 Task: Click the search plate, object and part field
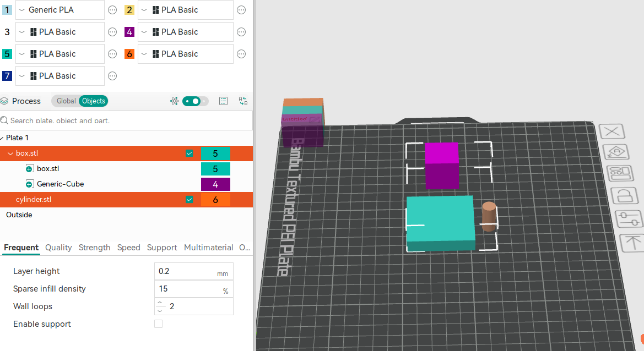point(127,120)
